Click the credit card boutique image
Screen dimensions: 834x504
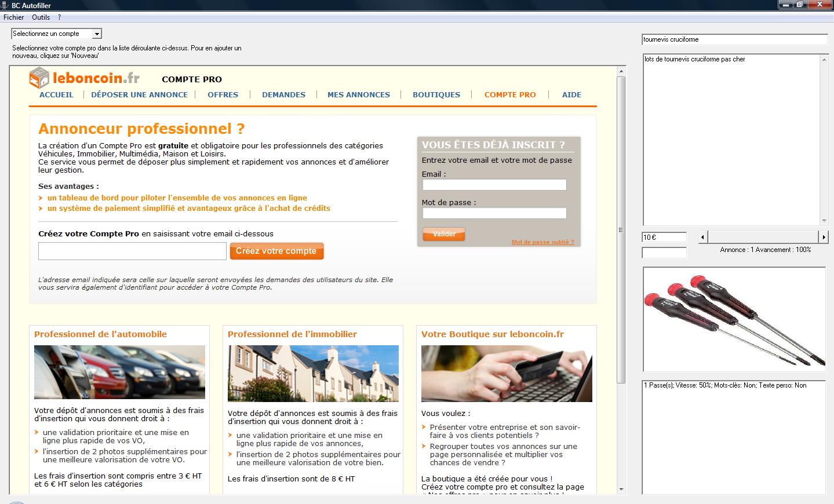(x=507, y=374)
